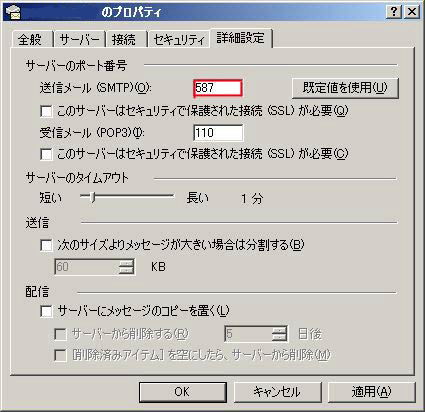
Task: Click the server timeout slider handle
Action: click(93, 197)
